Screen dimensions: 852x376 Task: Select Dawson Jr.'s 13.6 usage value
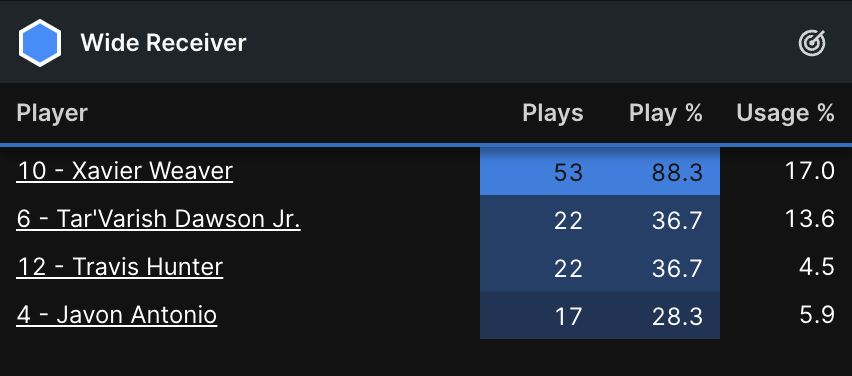pos(810,219)
